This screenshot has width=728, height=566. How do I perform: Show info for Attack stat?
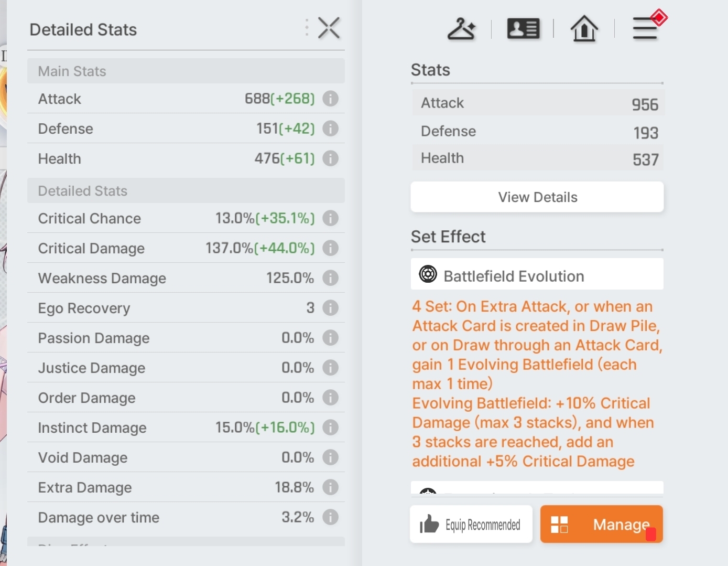(330, 99)
